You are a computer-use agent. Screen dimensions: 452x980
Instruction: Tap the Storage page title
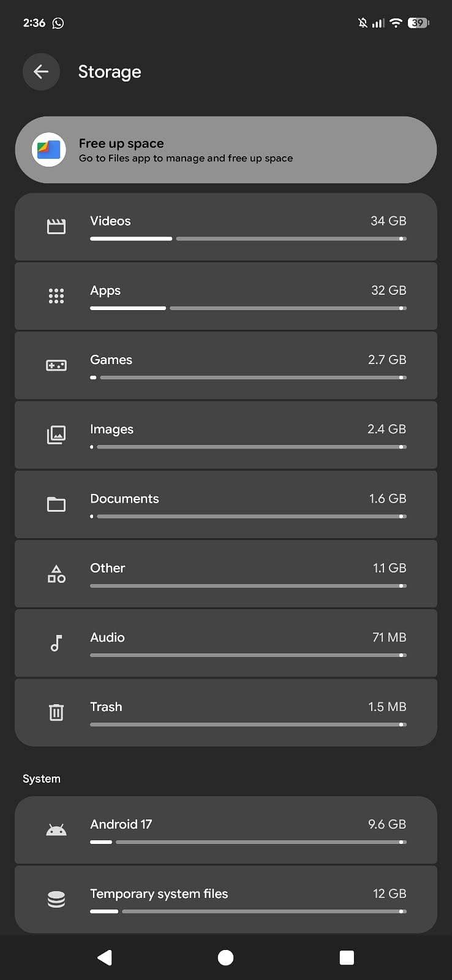click(110, 72)
